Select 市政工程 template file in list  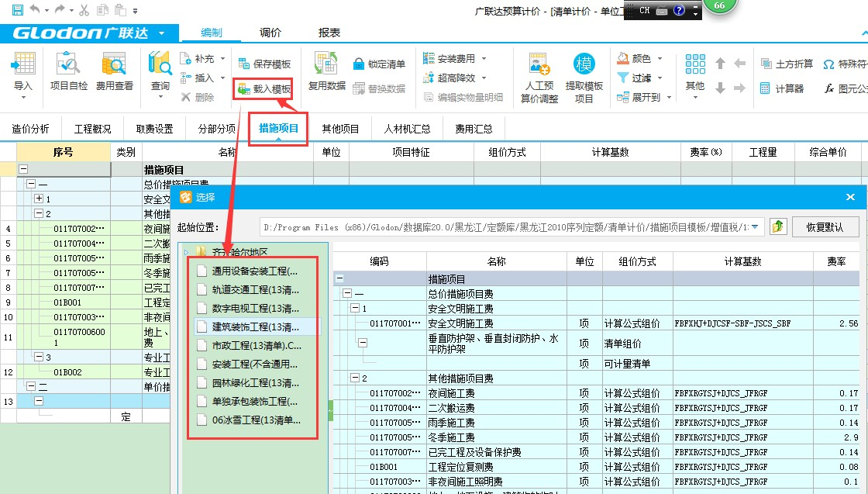[x=246, y=345]
